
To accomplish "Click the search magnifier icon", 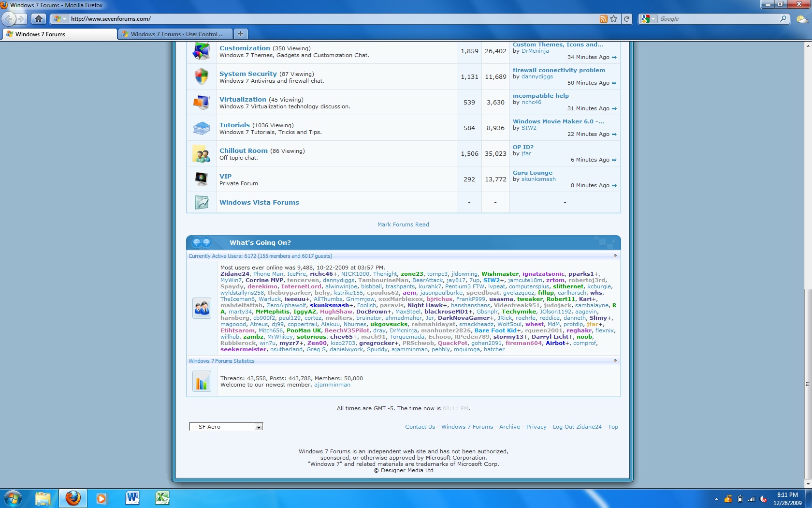I will pyautogui.click(x=783, y=19).
